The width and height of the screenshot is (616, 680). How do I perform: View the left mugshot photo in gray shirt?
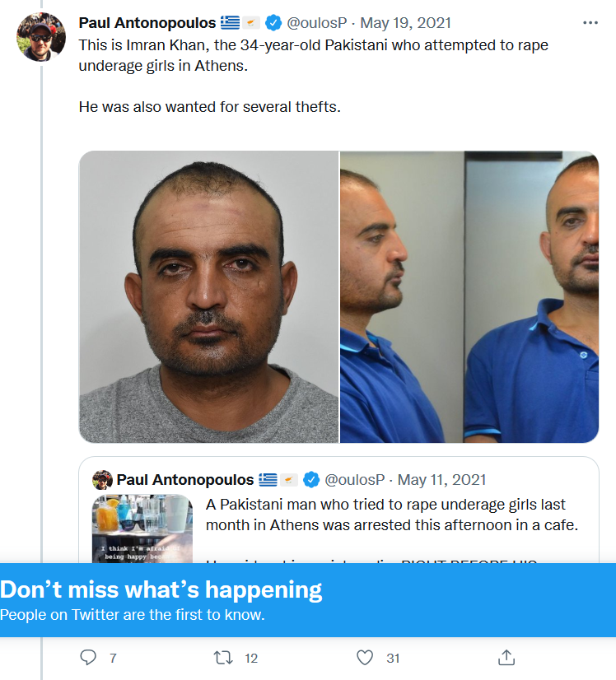coord(208,296)
